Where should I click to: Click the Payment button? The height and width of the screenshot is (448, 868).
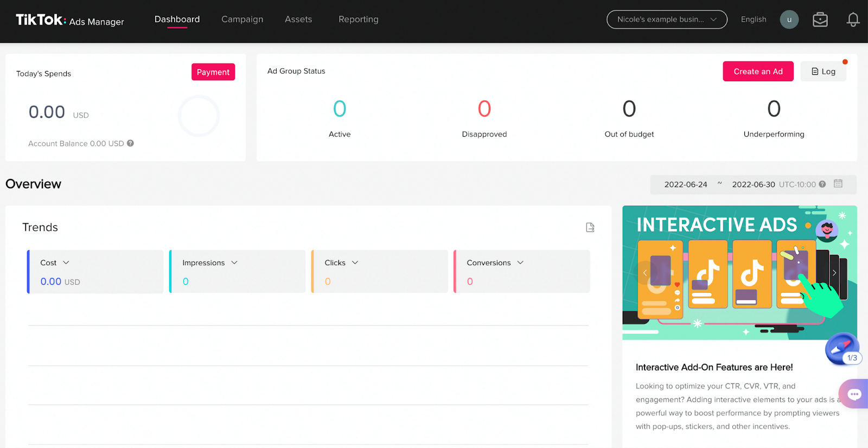click(213, 72)
